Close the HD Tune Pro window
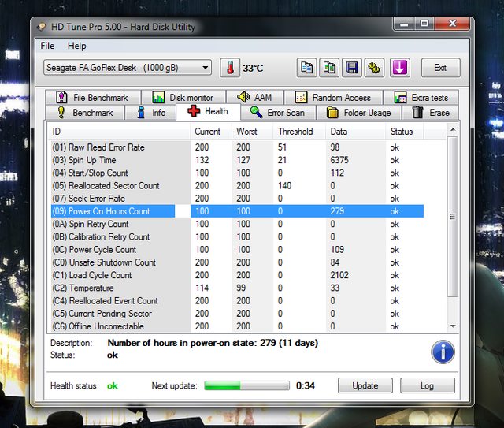Image resolution: width=504 pixels, height=428 pixels. [x=453, y=24]
